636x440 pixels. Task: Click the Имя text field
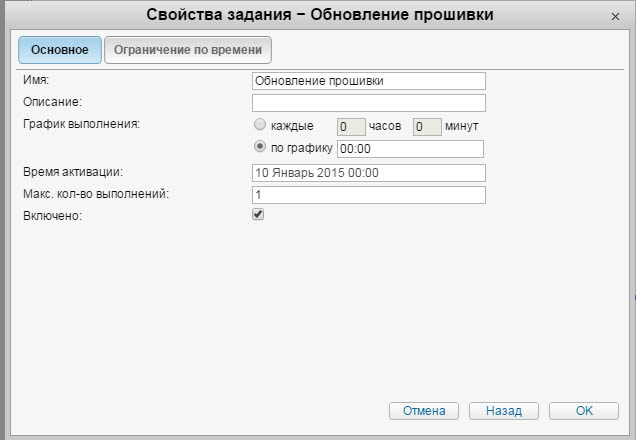coord(368,81)
